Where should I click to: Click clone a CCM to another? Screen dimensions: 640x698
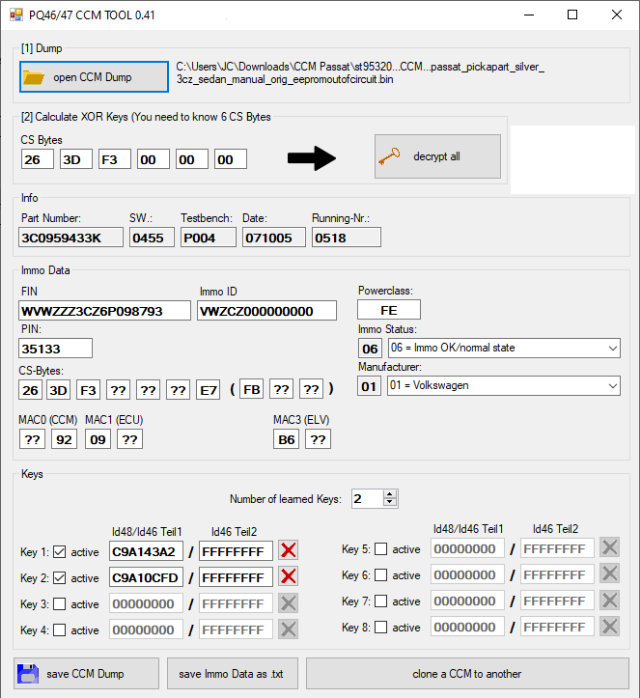pos(467,674)
